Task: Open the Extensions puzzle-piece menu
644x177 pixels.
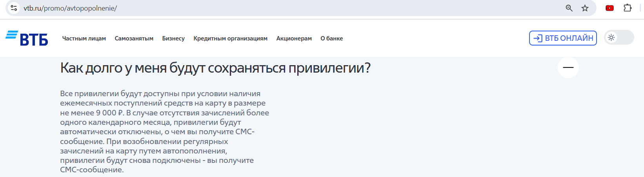Action: click(628, 8)
